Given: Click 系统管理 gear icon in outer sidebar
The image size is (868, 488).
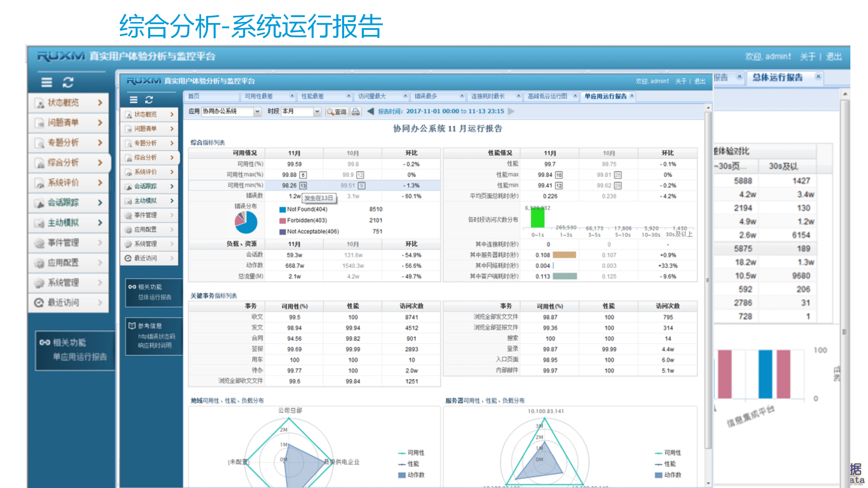Looking at the screenshot, I should click(39, 283).
